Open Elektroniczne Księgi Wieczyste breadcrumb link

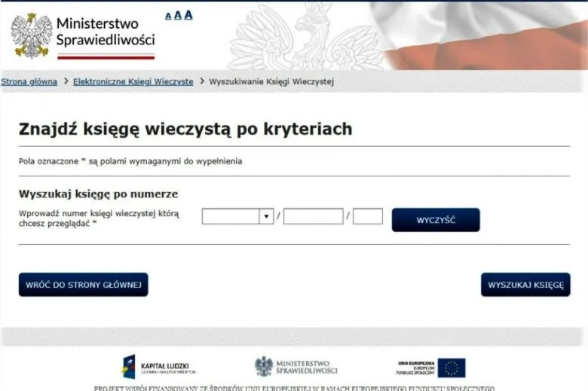coord(133,81)
